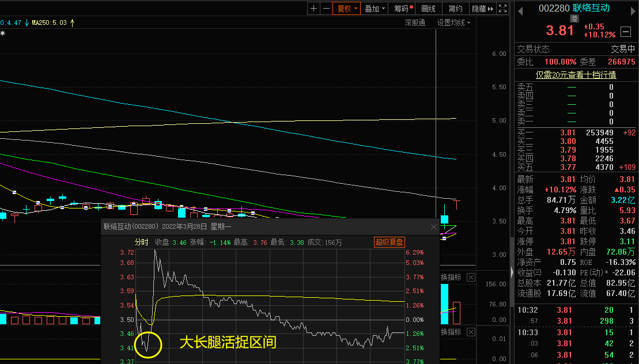Close the volume indicator panel X icon

tap(471, 278)
